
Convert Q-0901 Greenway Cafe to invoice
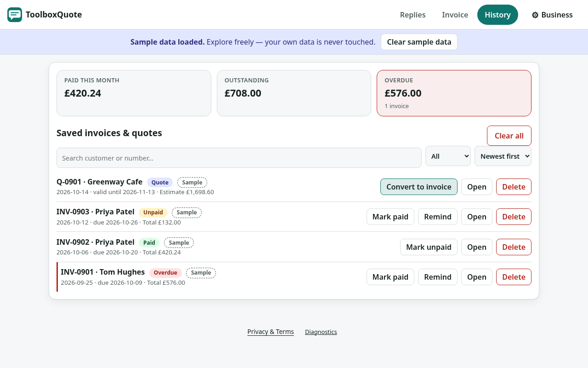coord(419,187)
